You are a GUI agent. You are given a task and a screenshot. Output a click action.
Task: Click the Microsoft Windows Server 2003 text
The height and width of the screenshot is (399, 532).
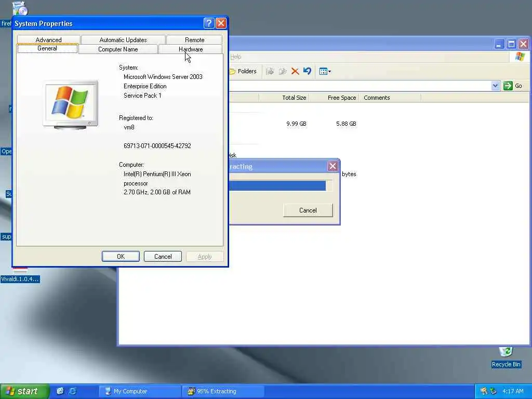(x=163, y=77)
